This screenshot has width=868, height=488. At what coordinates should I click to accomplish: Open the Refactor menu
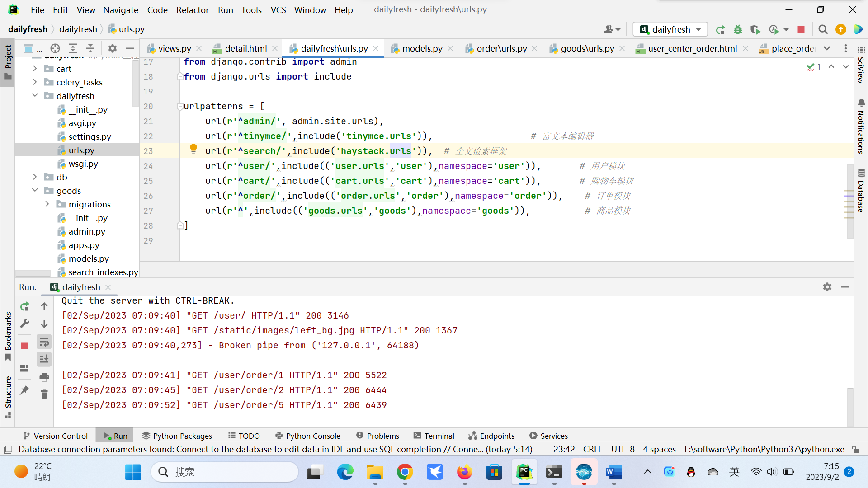click(x=192, y=10)
